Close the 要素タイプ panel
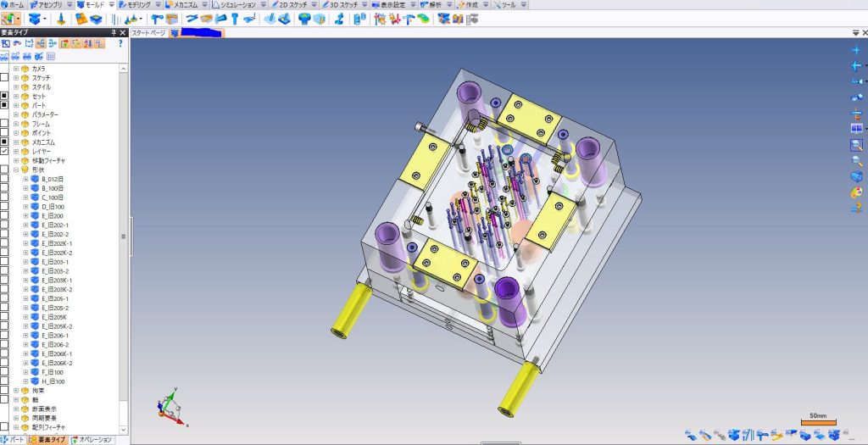 tap(124, 32)
